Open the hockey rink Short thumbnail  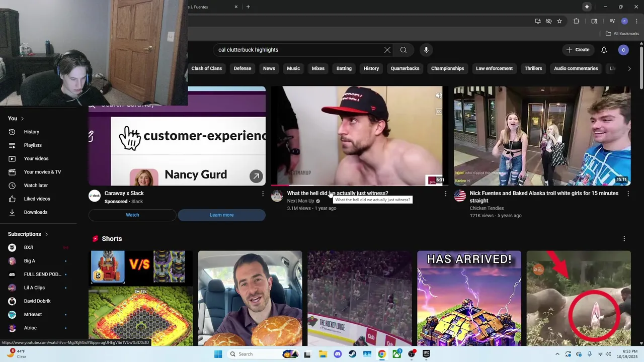pyautogui.click(x=360, y=298)
